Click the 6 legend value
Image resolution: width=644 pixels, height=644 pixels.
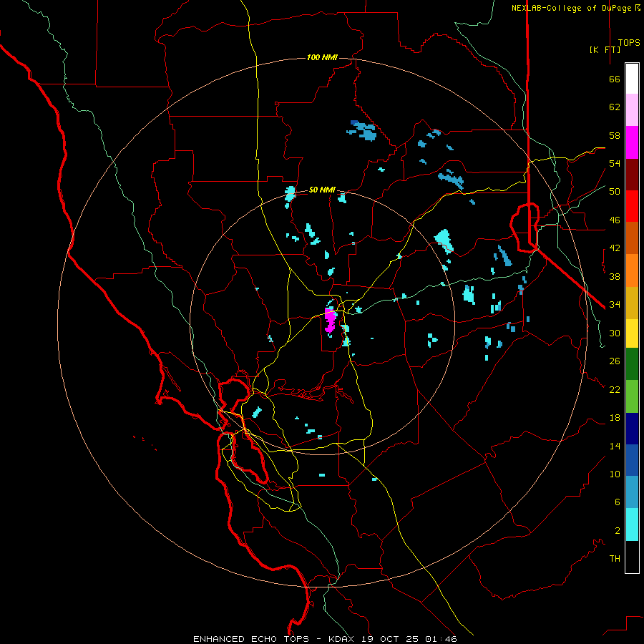618,502
